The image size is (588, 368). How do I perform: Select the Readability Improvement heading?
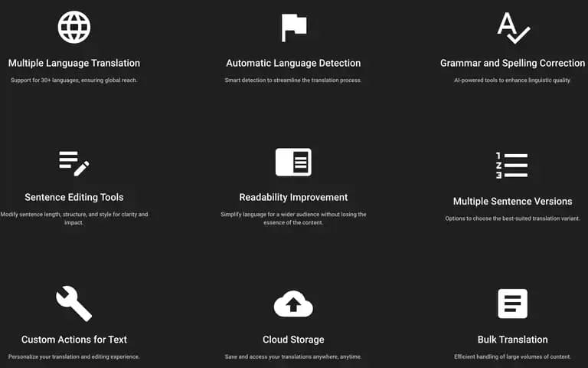tap(293, 197)
